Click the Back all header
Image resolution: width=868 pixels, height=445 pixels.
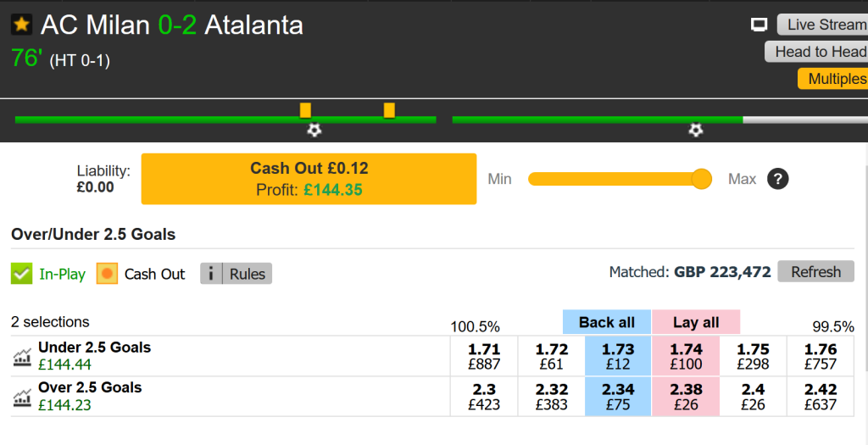click(607, 322)
